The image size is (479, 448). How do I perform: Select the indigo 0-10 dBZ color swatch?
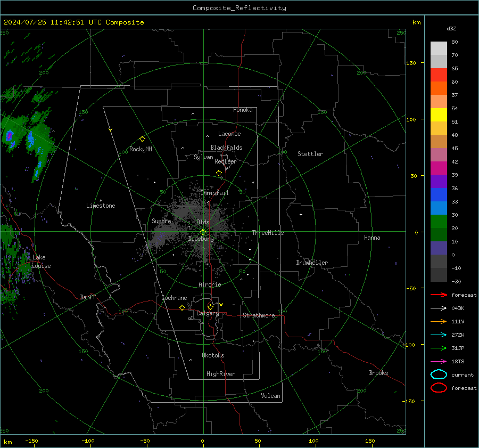click(x=439, y=248)
